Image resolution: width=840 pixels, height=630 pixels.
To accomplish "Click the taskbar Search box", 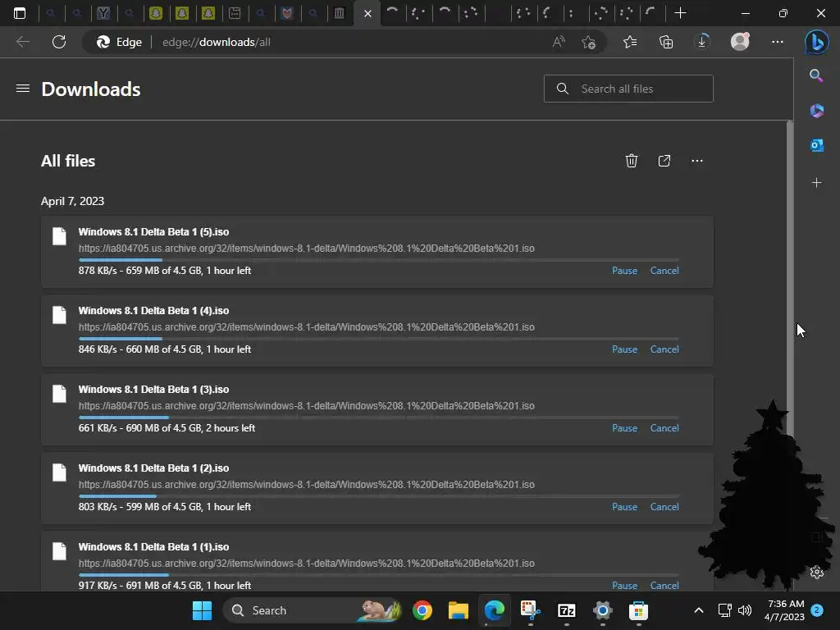I will point(312,610).
